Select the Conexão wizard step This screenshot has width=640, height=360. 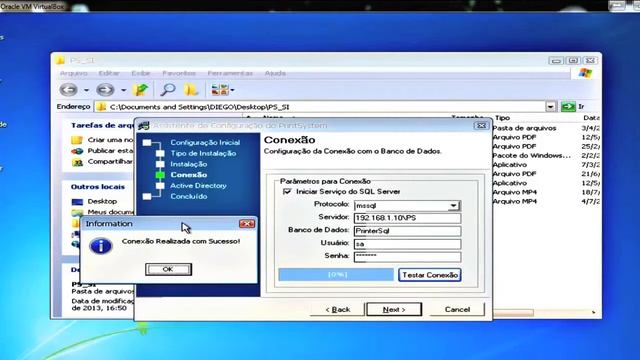(x=189, y=175)
